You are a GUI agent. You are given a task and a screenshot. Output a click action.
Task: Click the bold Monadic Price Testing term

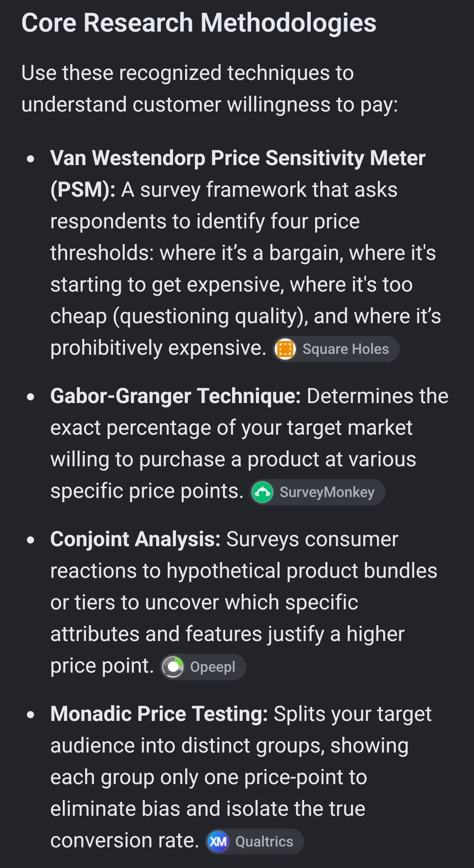tap(159, 714)
